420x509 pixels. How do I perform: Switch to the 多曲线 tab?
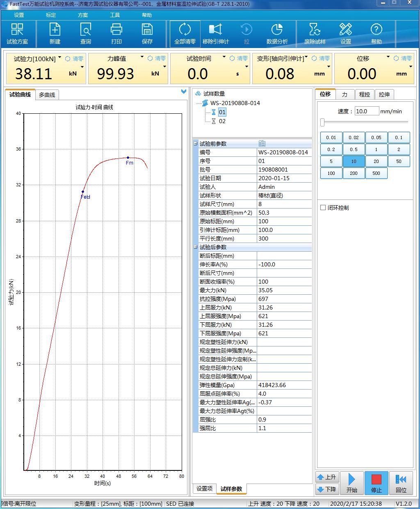[47, 95]
